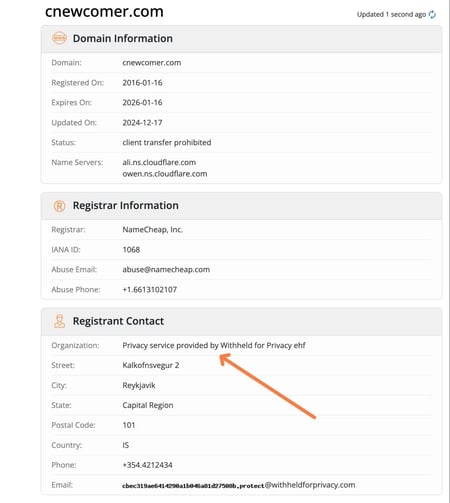Click organization 'Privacy service provided by Withheld for Privacy ehf'
The image size is (450, 503).
(x=214, y=345)
